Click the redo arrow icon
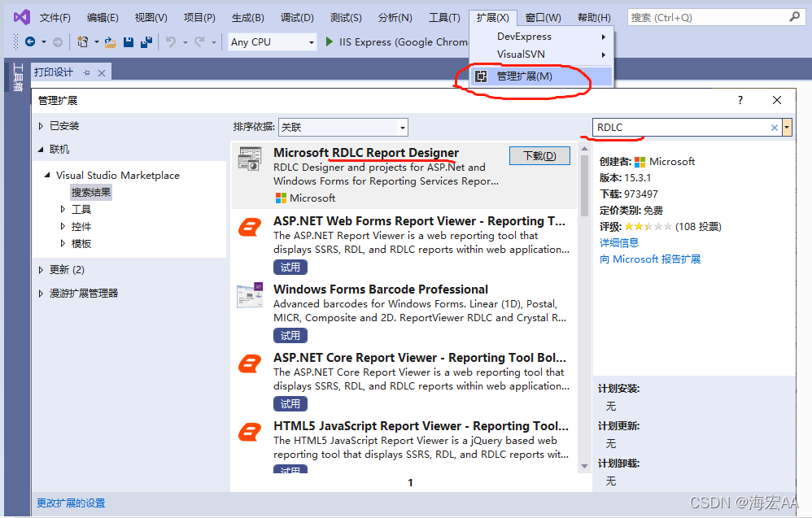The image size is (812, 518). click(x=199, y=42)
